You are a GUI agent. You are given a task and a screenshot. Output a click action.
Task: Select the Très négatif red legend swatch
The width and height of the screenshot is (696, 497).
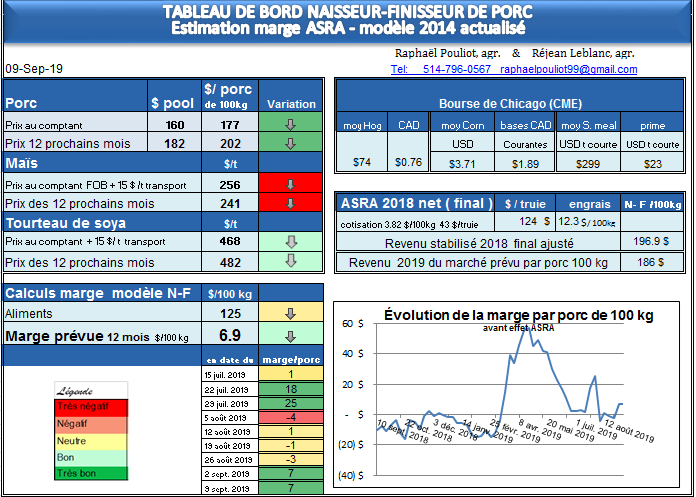click(92, 407)
